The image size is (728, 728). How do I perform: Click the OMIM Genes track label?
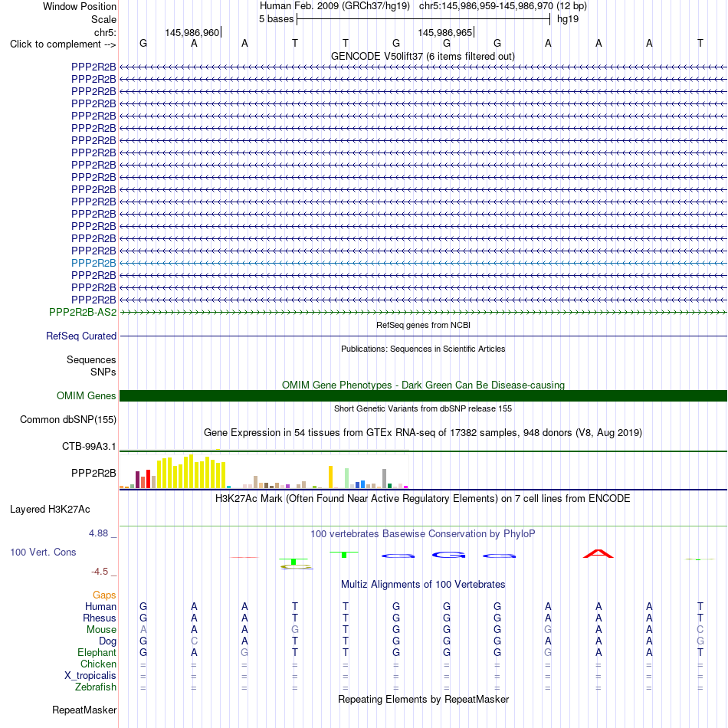coord(86,395)
